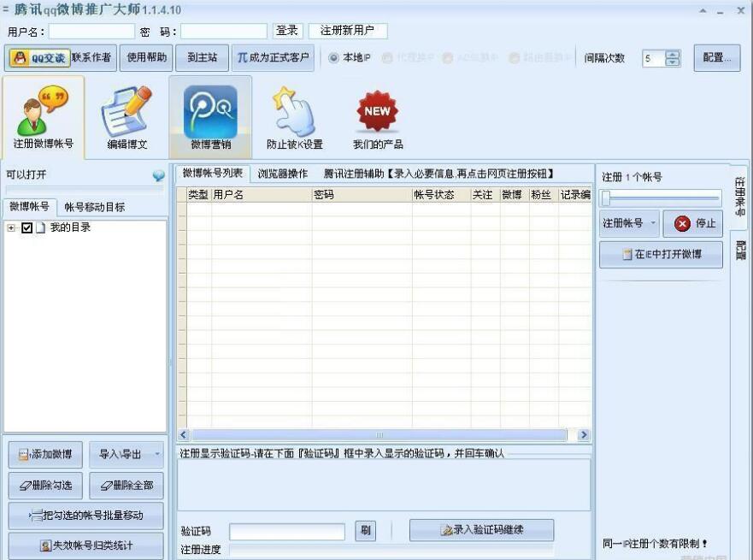Switch to the 微博帐号 tab
Image resolution: width=753 pixels, height=560 pixels.
pos(30,207)
